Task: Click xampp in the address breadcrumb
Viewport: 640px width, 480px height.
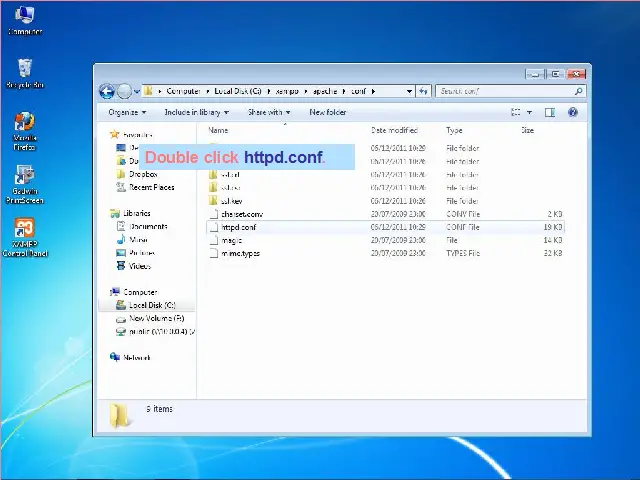Action: point(287,91)
